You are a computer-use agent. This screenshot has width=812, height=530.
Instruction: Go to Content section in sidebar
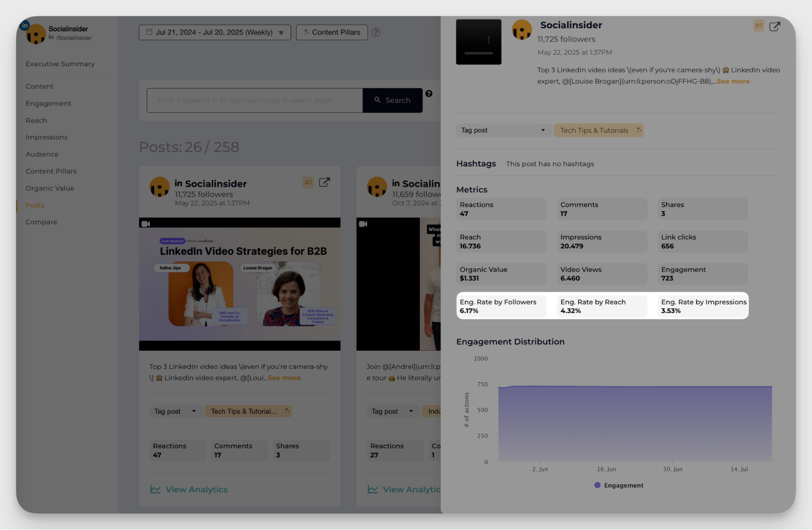[x=39, y=86]
